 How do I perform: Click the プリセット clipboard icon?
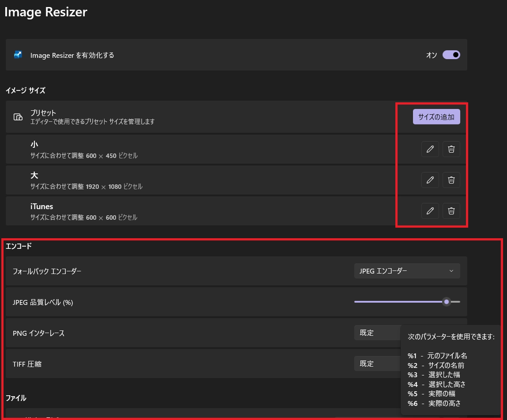[18, 117]
